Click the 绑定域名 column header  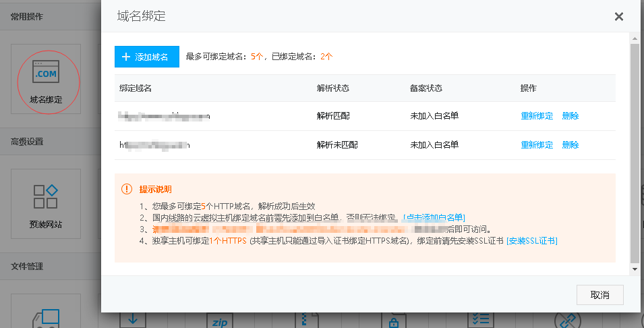tap(136, 88)
